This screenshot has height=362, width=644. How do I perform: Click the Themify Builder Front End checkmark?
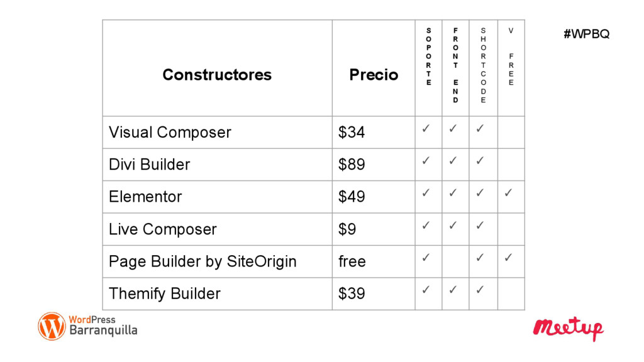pos(453,290)
